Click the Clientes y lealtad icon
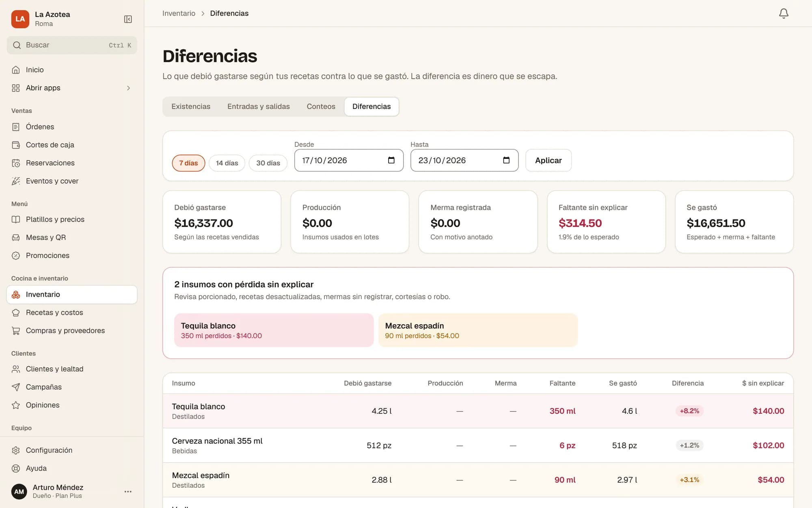This screenshot has width=812, height=508. click(16, 369)
